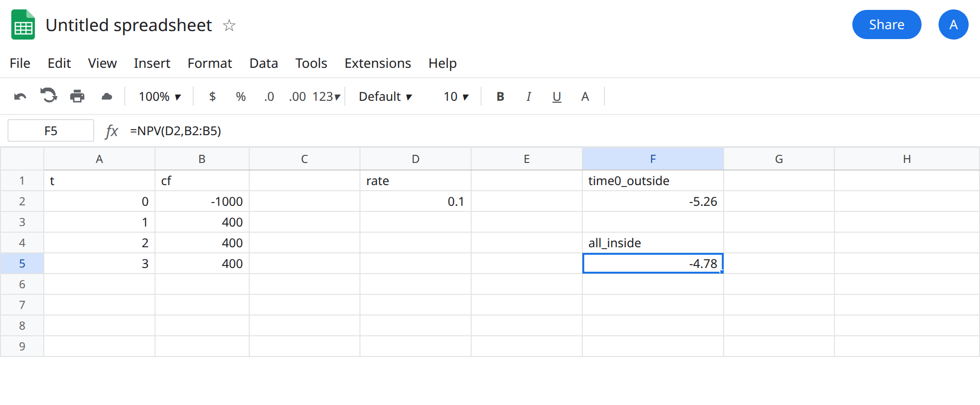Open the Tools menu
Image resolution: width=980 pixels, height=405 pixels.
coord(311,63)
